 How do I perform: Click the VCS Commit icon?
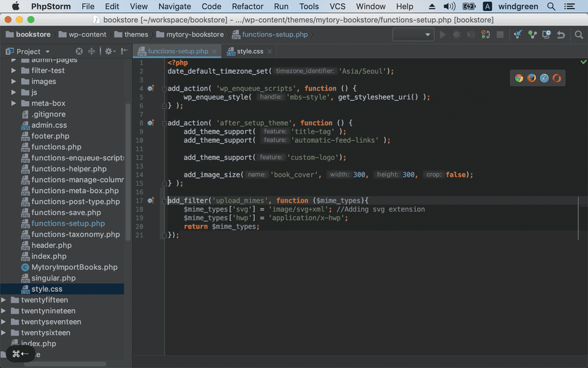click(532, 35)
